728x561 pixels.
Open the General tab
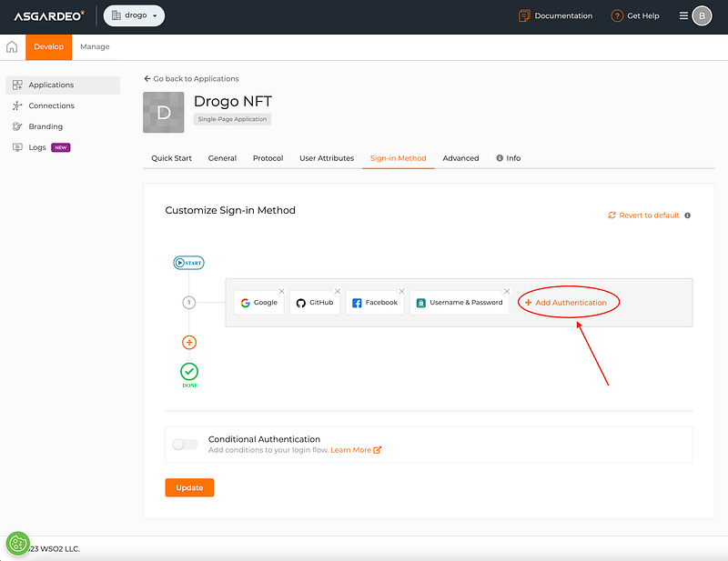click(222, 158)
